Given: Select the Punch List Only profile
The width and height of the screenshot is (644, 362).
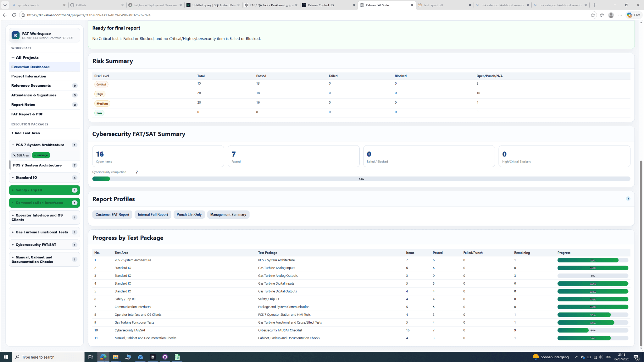Looking at the screenshot, I should click(189, 215).
